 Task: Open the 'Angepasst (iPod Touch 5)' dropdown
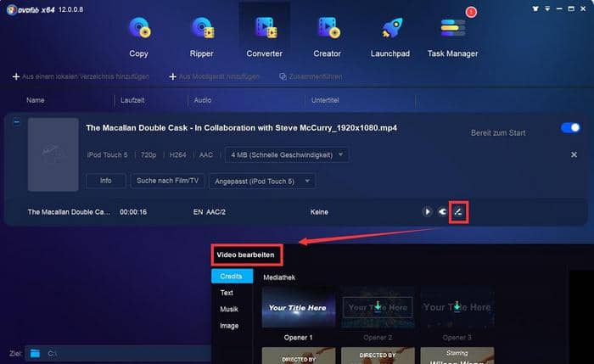(261, 182)
